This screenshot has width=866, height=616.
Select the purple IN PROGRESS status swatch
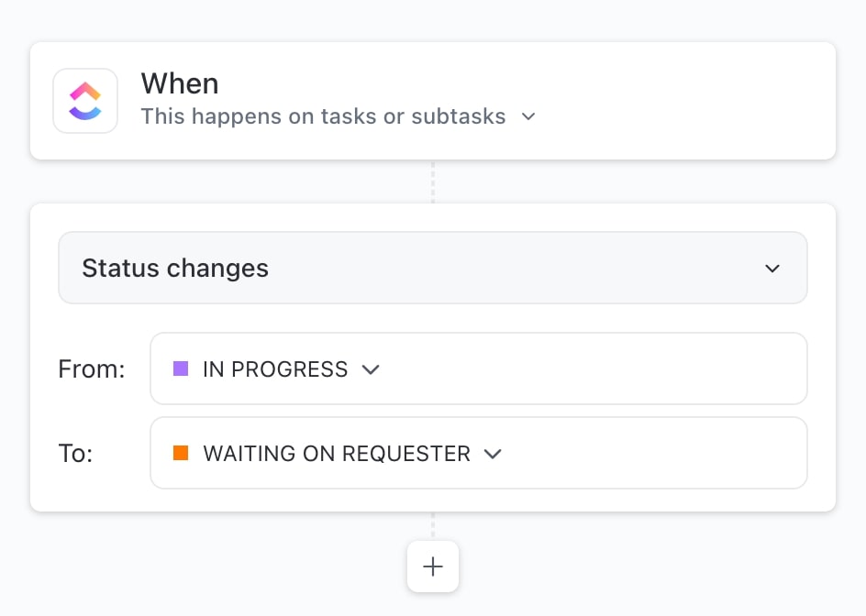pyautogui.click(x=180, y=368)
